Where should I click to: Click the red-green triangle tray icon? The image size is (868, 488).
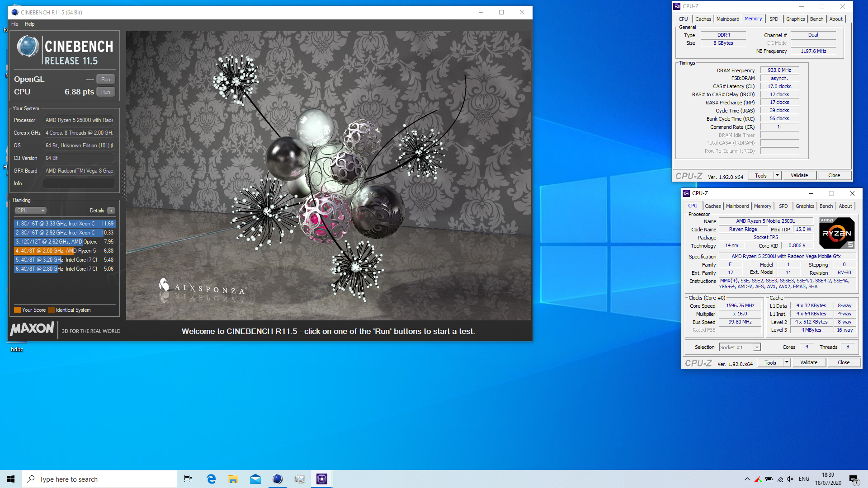pyautogui.click(x=758, y=479)
